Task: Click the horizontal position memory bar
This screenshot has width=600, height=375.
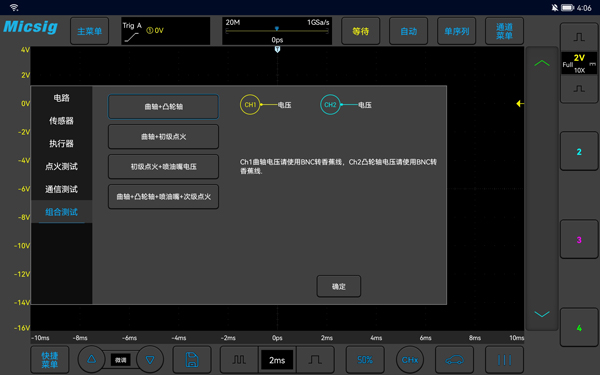Action: 277,31
